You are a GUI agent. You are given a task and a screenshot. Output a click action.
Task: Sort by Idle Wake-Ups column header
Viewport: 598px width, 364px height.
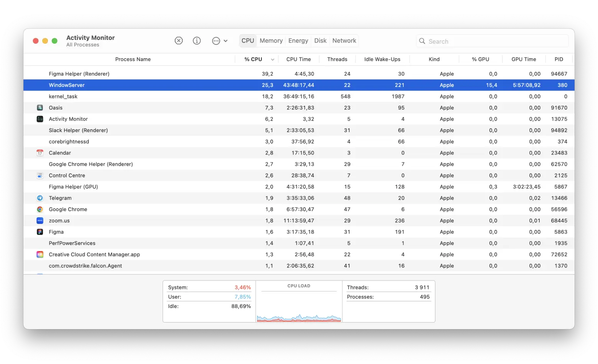tap(382, 59)
